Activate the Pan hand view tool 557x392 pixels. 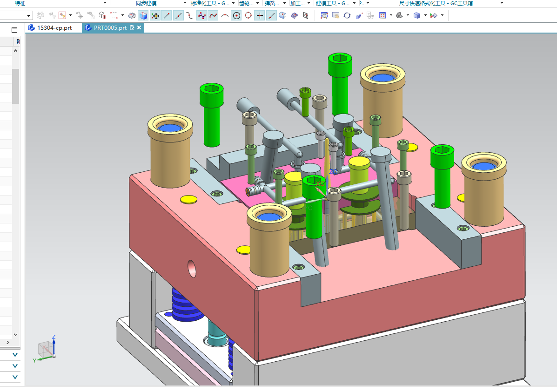pyautogui.click(x=336, y=15)
